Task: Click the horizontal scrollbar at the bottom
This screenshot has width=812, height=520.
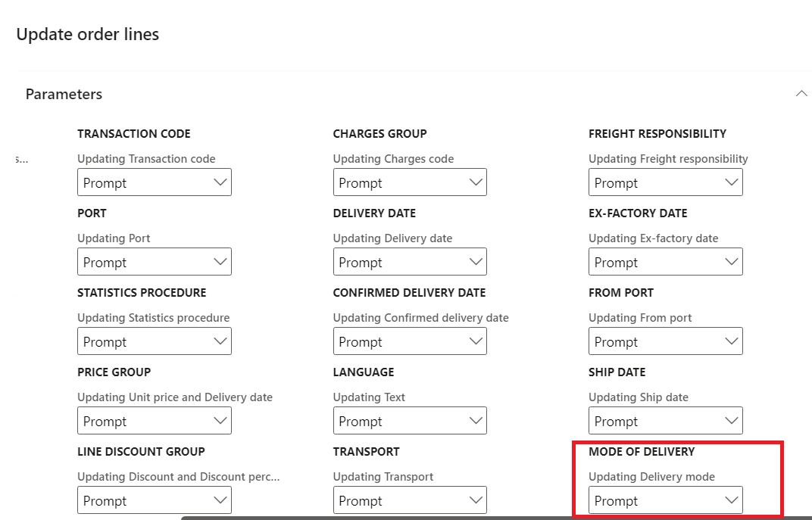Action: pos(496,518)
